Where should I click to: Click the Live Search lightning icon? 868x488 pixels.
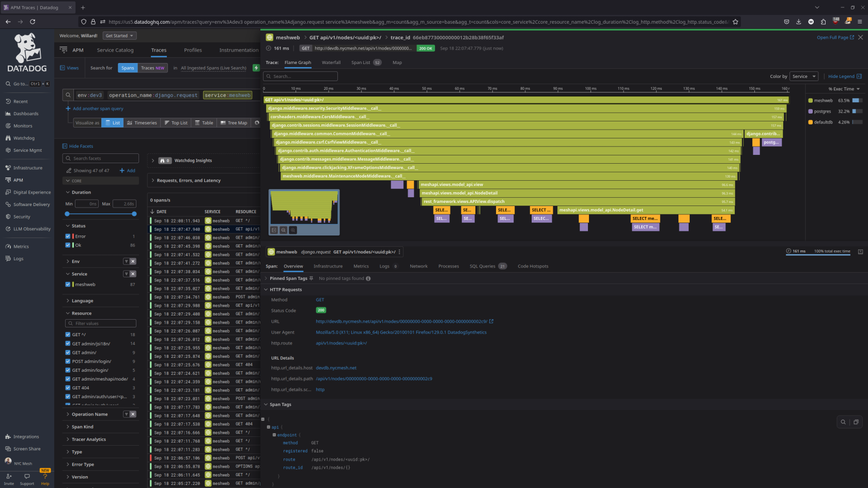(x=256, y=68)
